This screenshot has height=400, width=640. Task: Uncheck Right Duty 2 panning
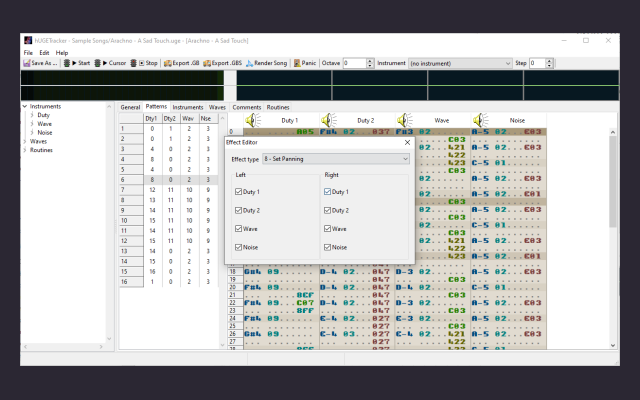click(327, 210)
